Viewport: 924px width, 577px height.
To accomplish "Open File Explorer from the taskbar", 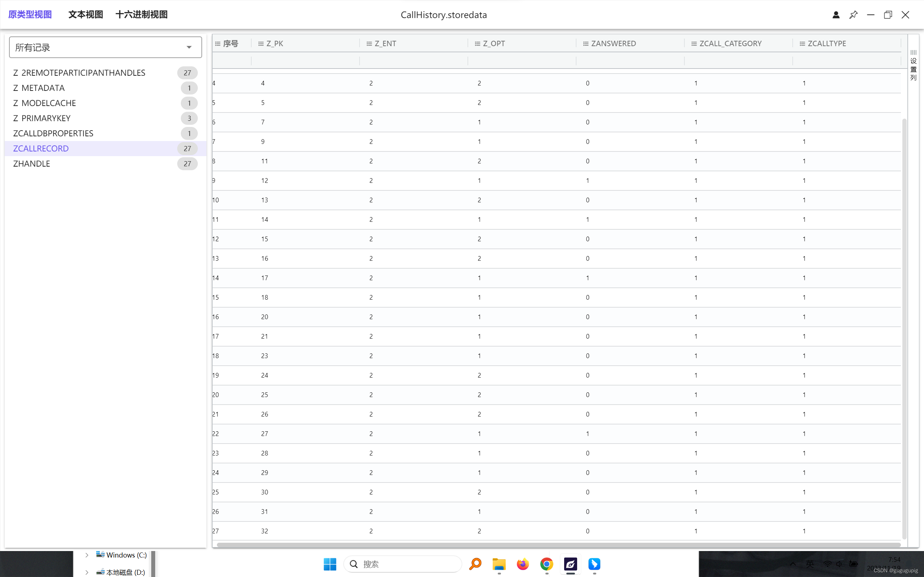I will point(499,564).
